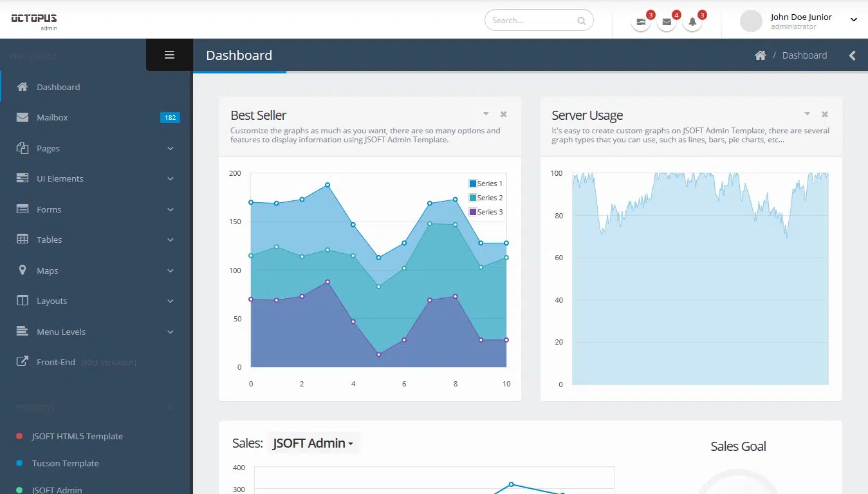This screenshot has height=494, width=868.
Task: Click the home icon in the breadcrumb
Action: (760, 55)
